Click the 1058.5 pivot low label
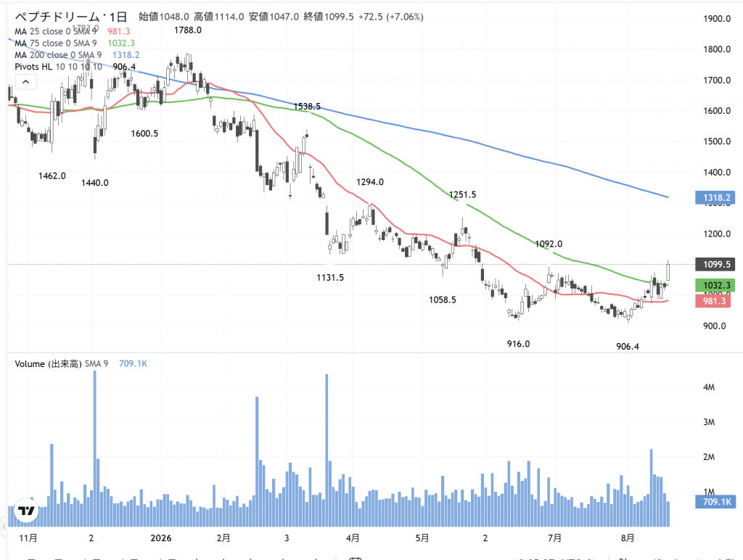The image size is (743, 560). point(443,300)
